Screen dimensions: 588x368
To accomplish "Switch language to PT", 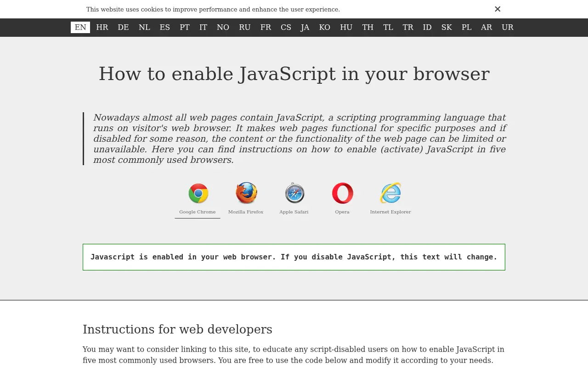I will tap(185, 27).
